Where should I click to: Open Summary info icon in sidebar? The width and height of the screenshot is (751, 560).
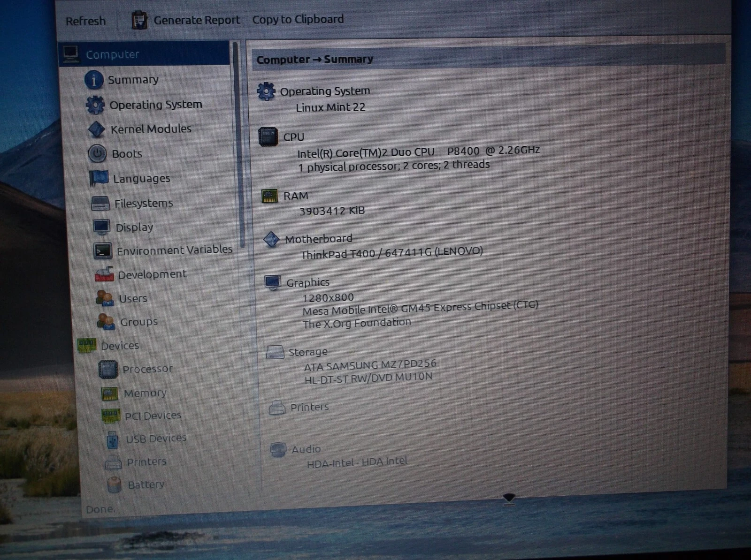94,80
